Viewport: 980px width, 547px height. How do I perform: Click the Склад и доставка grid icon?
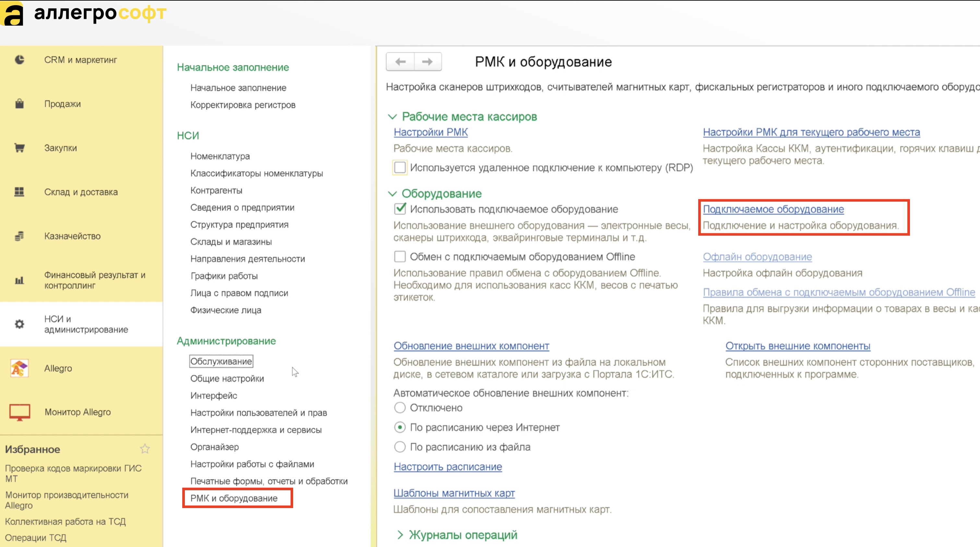coord(19,192)
